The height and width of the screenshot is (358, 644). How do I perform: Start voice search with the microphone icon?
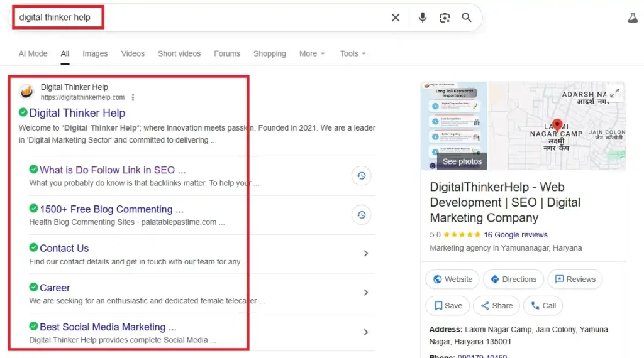422,18
